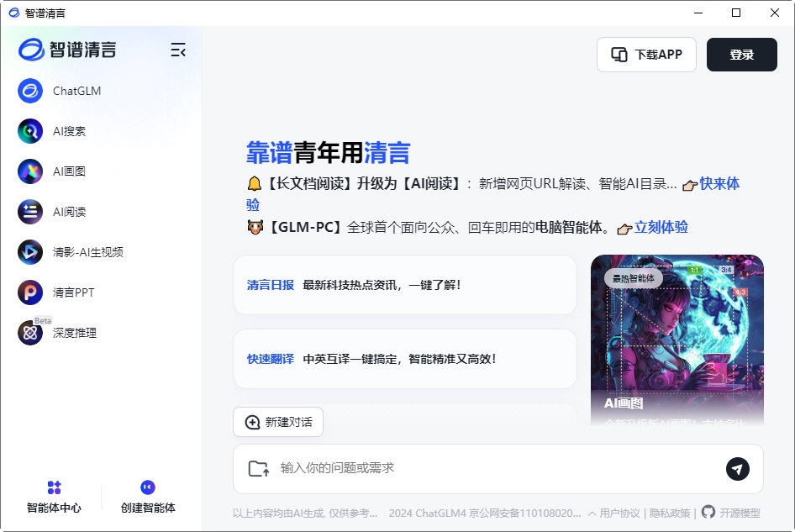
Task: Click the send arrow button
Action: tap(737, 469)
